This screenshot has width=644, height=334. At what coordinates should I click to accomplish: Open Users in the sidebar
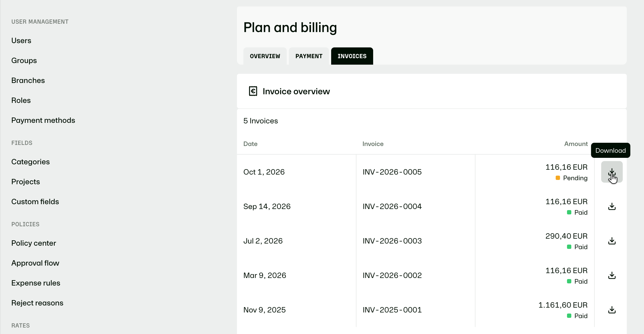(21, 40)
